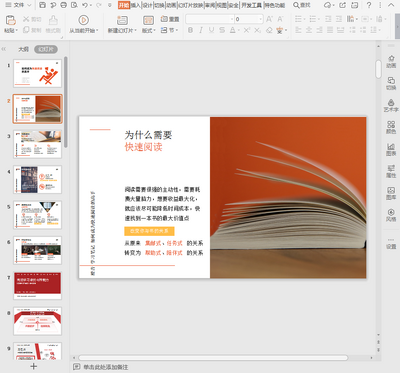Switch to the Insert (插入) ribbon tab

[x=136, y=5]
